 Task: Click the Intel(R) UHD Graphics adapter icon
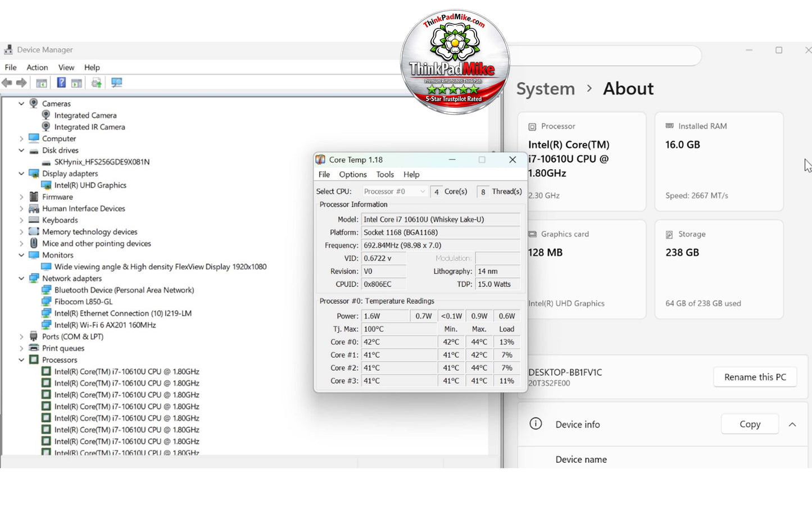[46, 185]
